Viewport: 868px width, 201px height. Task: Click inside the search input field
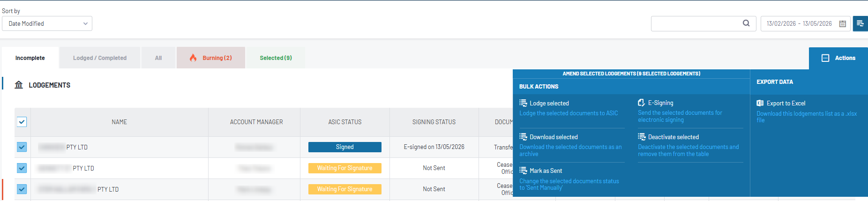[x=696, y=23]
